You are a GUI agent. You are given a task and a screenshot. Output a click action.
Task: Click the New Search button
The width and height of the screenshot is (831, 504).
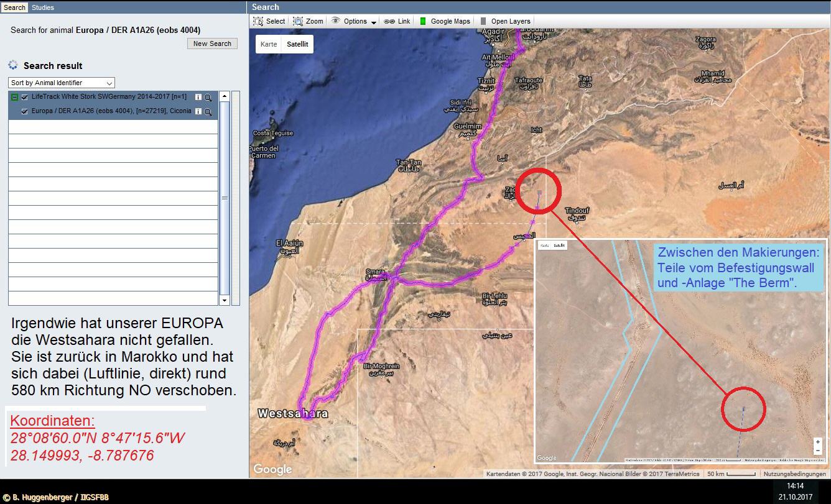coord(212,44)
